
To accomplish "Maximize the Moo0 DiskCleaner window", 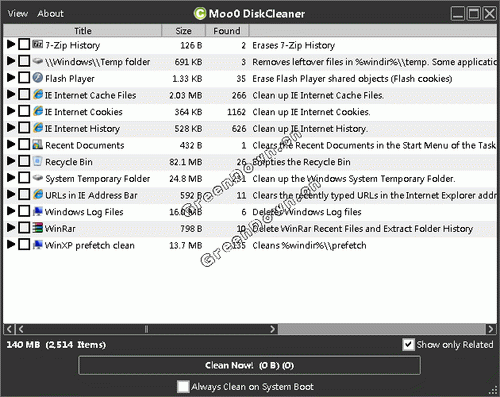I will coord(474,14).
